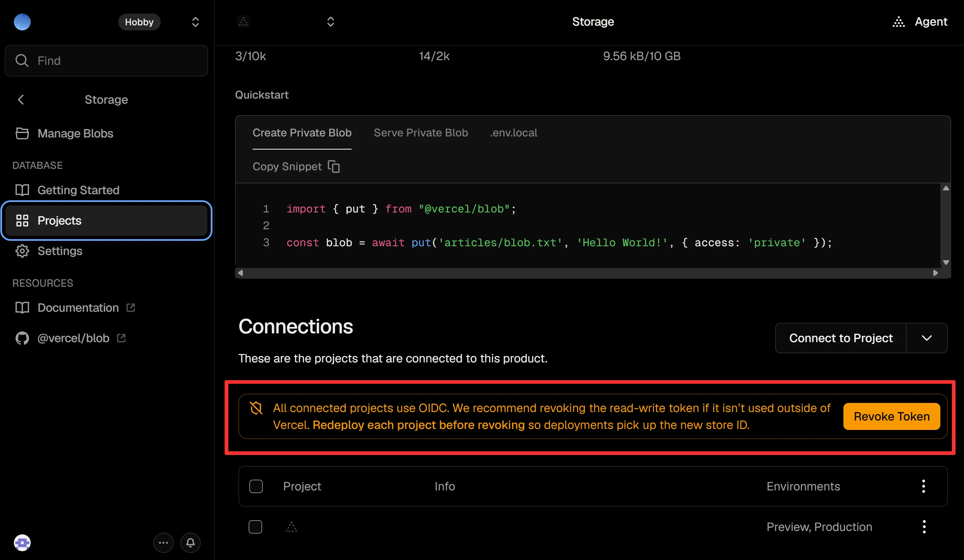Switch to Serve Private Blob tab

click(x=421, y=133)
